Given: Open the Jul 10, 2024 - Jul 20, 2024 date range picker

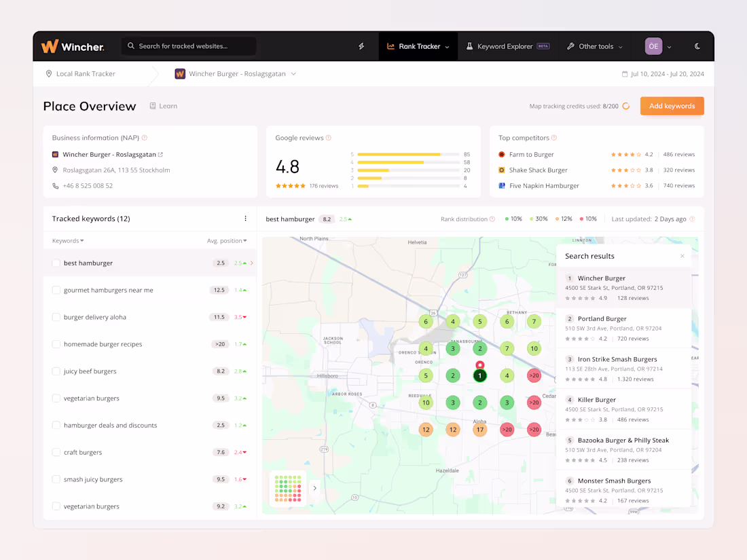Looking at the screenshot, I should (x=663, y=74).
